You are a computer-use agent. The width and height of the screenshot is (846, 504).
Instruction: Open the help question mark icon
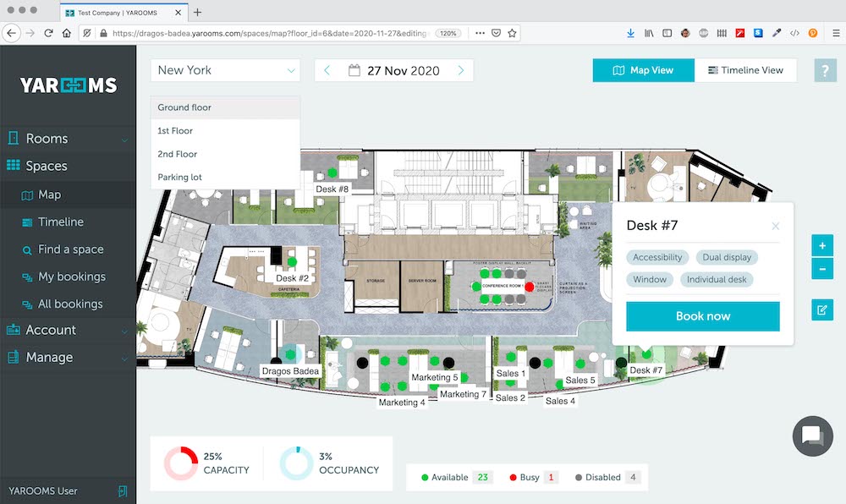825,70
